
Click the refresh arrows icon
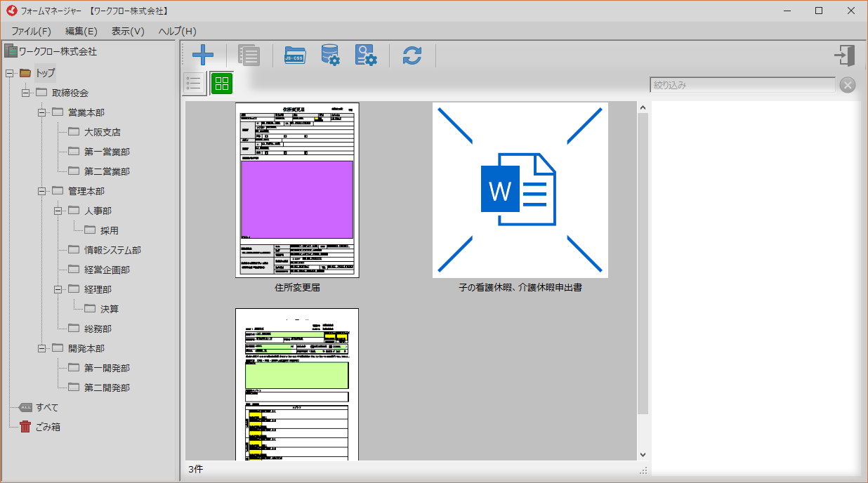click(x=412, y=55)
